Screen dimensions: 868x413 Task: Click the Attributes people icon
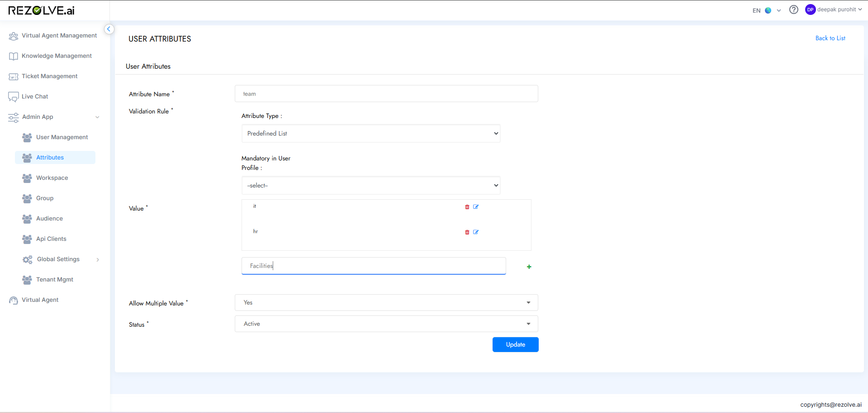coord(27,158)
